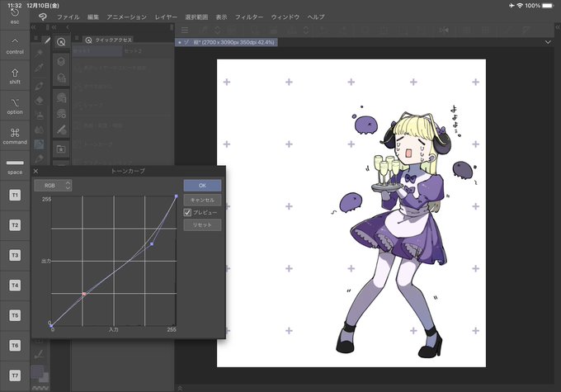This screenshot has height=392, width=561.
Task: Open the アニメーション menu
Action: pyautogui.click(x=127, y=17)
